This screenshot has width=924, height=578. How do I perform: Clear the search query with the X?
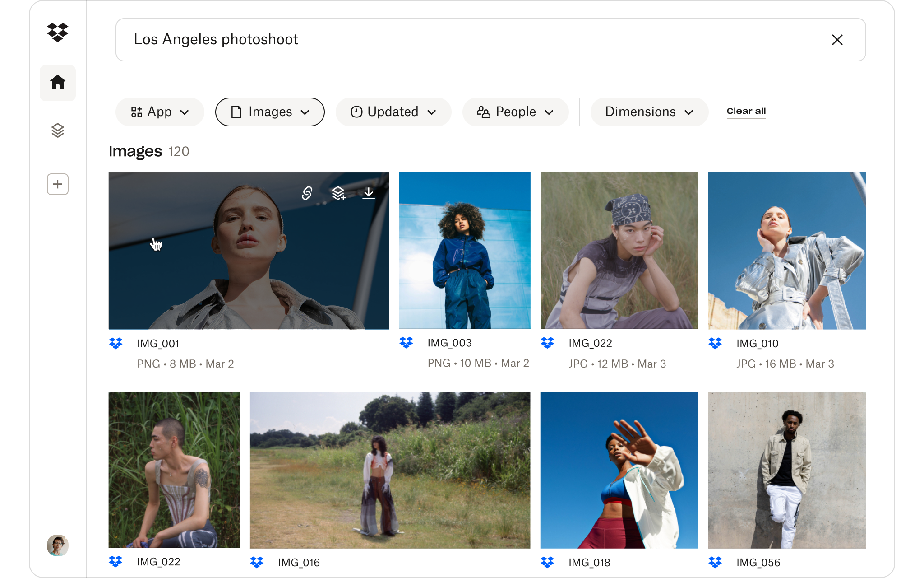837,40
